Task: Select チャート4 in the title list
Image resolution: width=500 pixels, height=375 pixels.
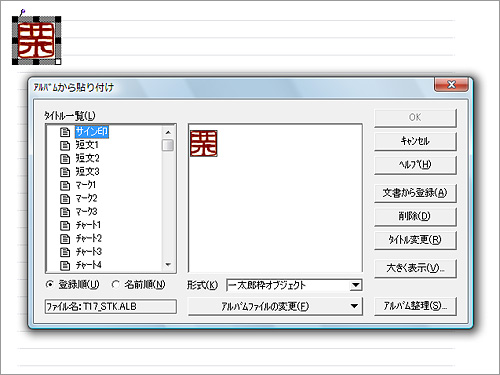Action: 88,265
